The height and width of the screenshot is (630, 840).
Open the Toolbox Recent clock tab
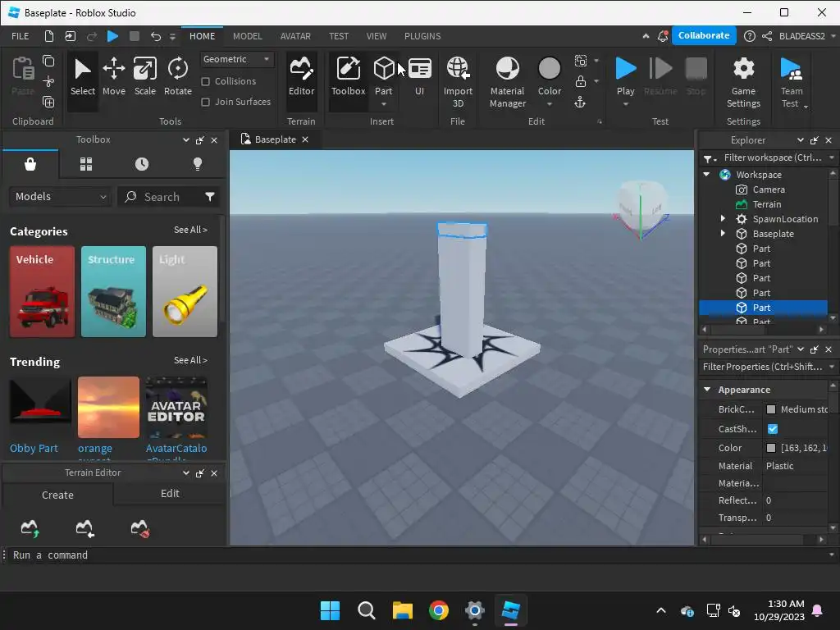click(142, 164)
